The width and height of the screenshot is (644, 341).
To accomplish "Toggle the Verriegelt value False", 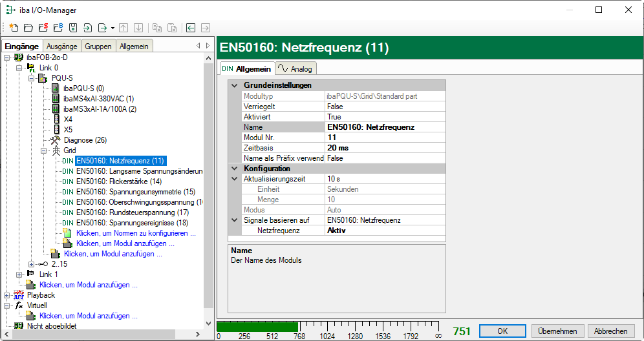I will point(385,107).
